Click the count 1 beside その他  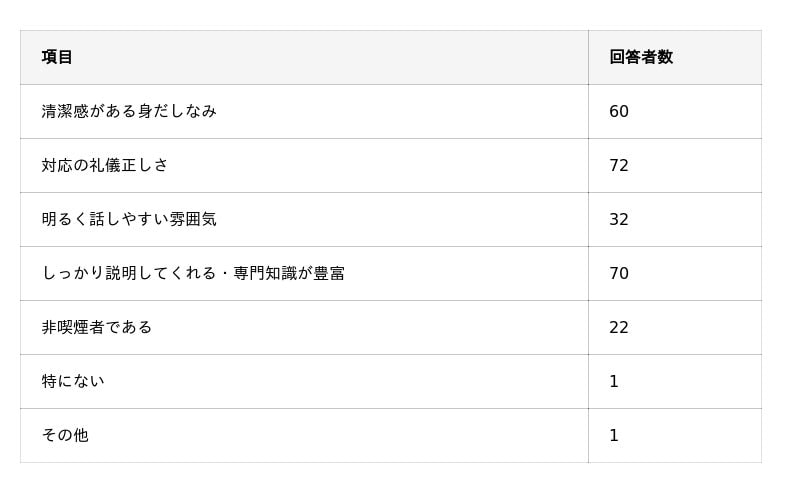(613, 435)
